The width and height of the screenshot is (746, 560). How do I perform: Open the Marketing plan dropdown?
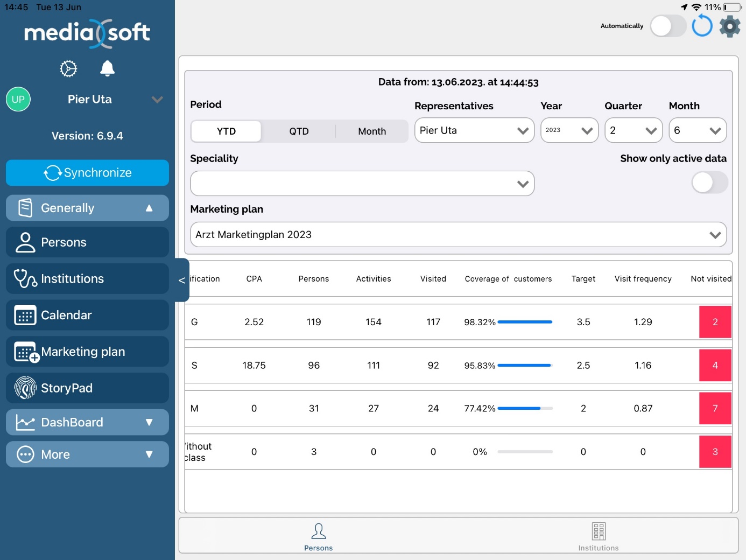(x=458, y=235)
